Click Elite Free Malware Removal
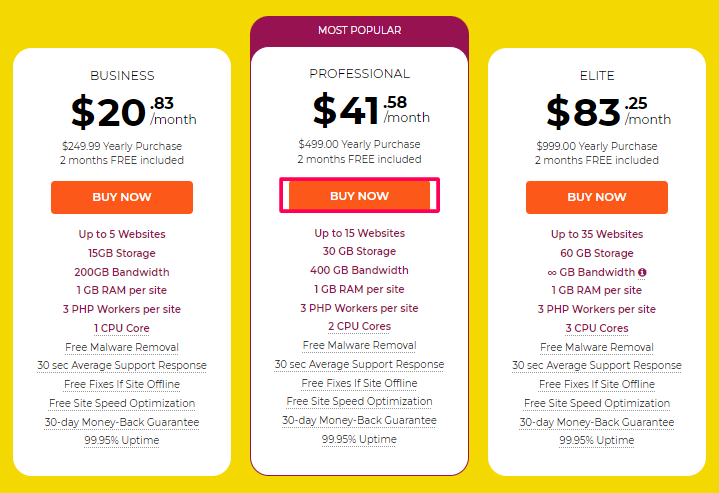719x493 pixels. pos(597,347)
